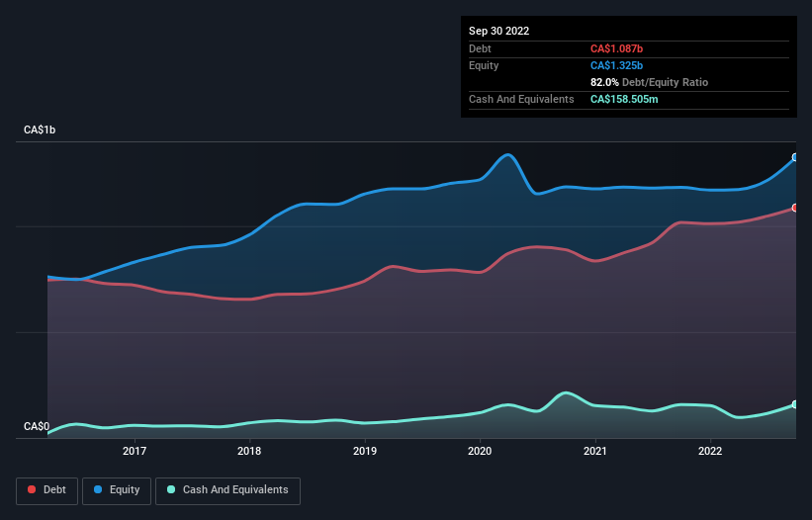The height and width of the screenshot is (520, 812).
Task: Click the 2021 axis label
Action: [595, 451]
